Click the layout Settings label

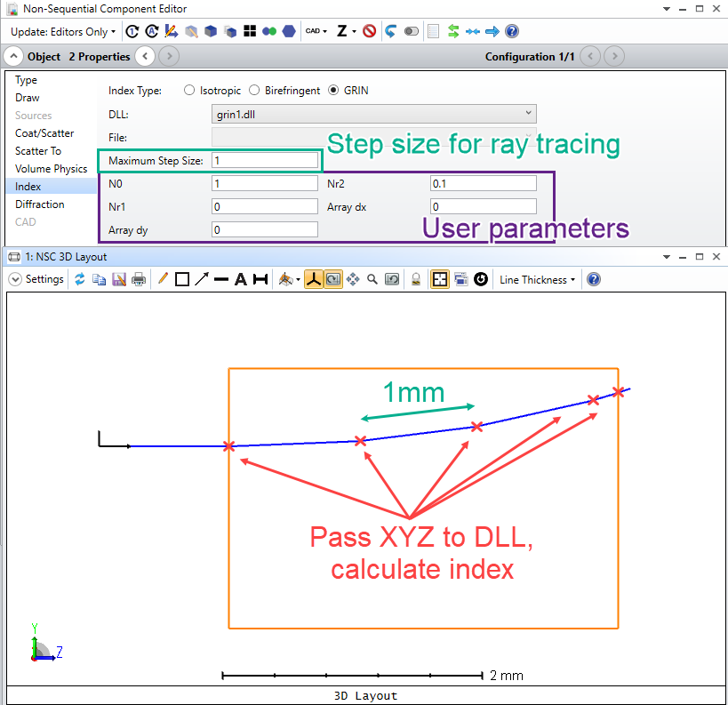click(x=44, y=279)
